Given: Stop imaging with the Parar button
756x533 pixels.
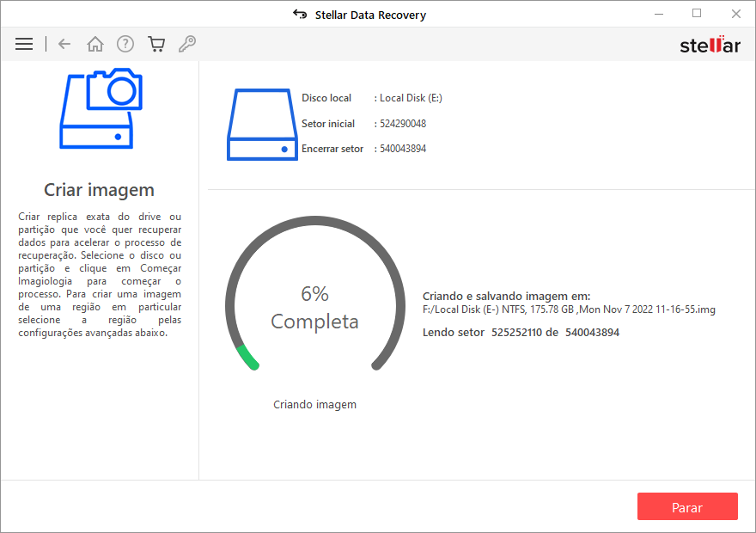Looking at the screenshot, I should click(x=687, y=506).
